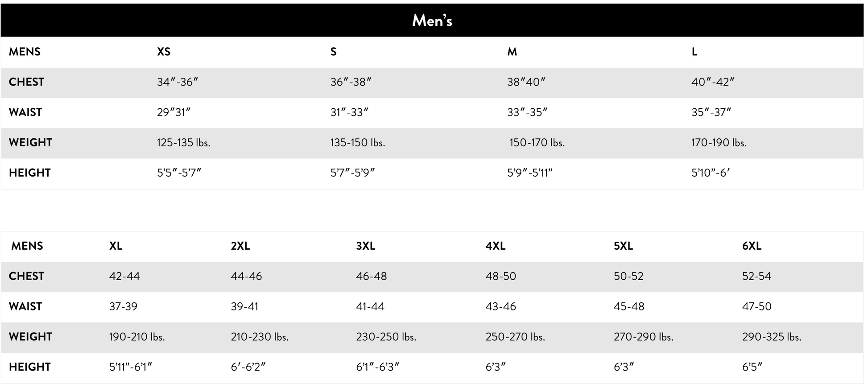Click the 45-48 waist cell for 5XL
868x392 pixels.
coord(629,306)
